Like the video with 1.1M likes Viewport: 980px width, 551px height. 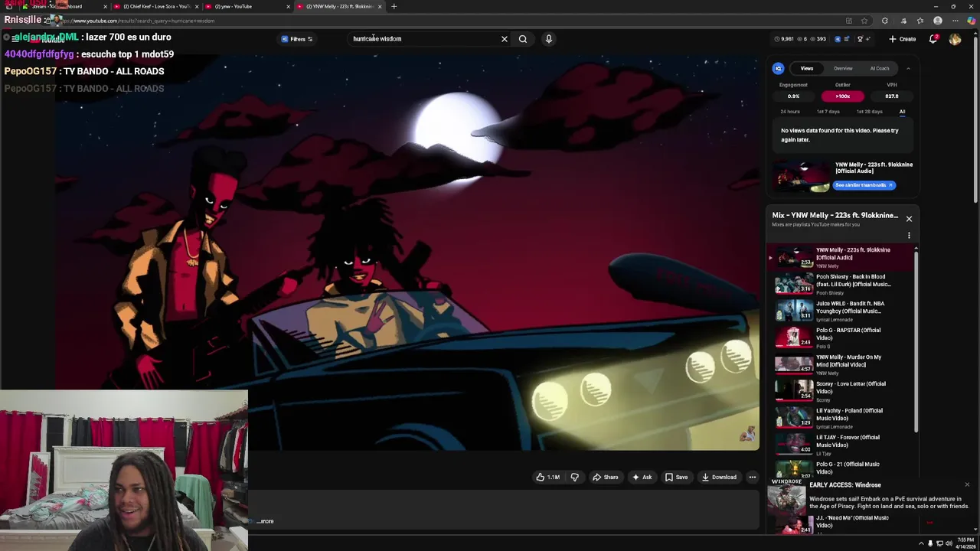[x=547, y=477]
